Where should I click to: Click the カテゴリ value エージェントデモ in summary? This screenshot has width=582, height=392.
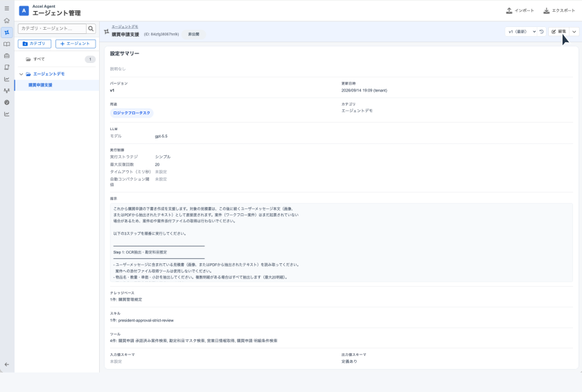357,111
